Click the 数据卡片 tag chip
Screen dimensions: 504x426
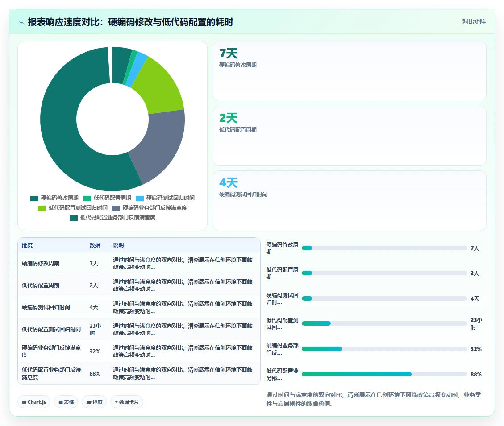click(x=127, y=402)
